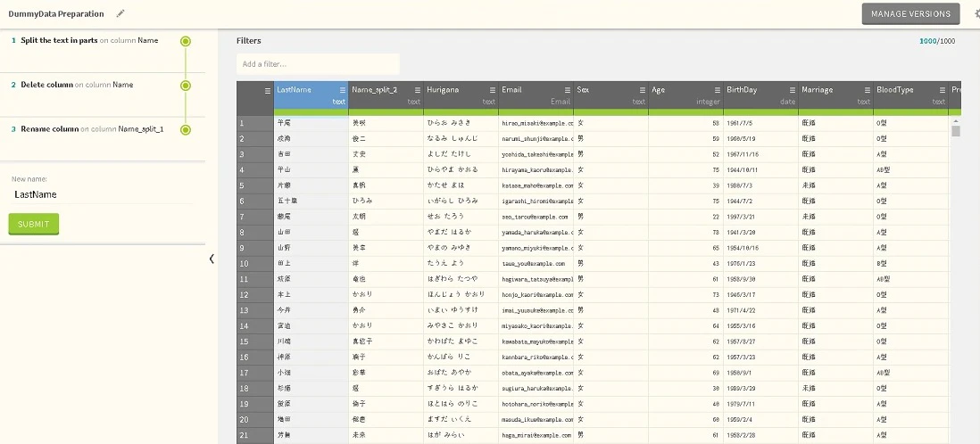This screenshot has height=444, width=980.
Task: Click birthday cell 1976/1/23
Action: (x=760, y=264)
